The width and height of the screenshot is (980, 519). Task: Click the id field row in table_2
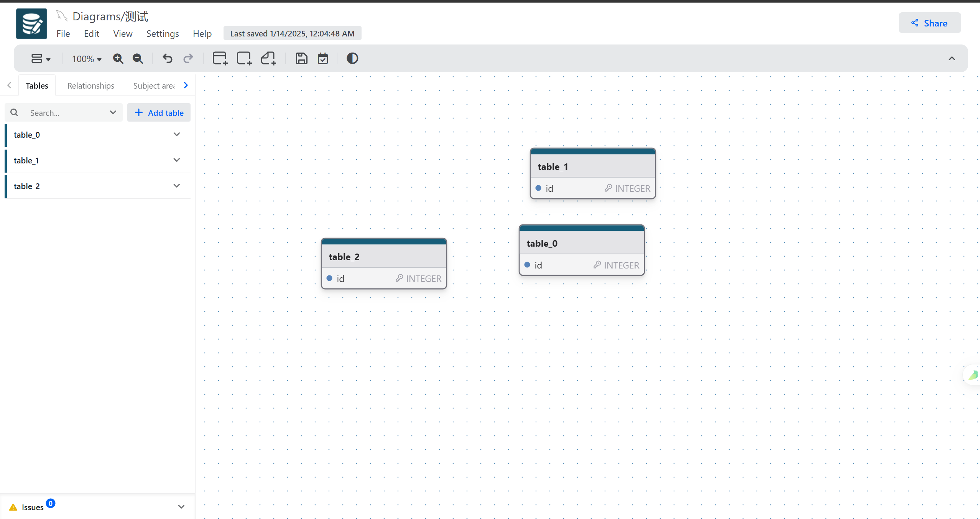click(384, 278)
